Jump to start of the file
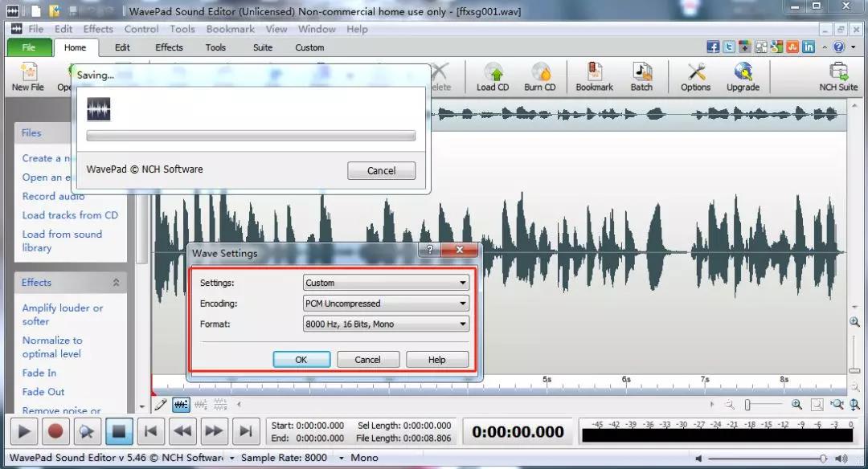The height and width of the screenshot is (469, 868). 150,430
